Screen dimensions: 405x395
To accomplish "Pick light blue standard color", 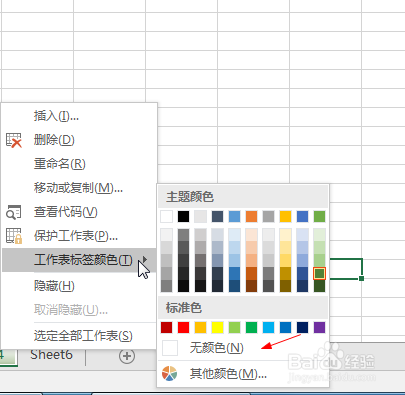I will 269,327.
